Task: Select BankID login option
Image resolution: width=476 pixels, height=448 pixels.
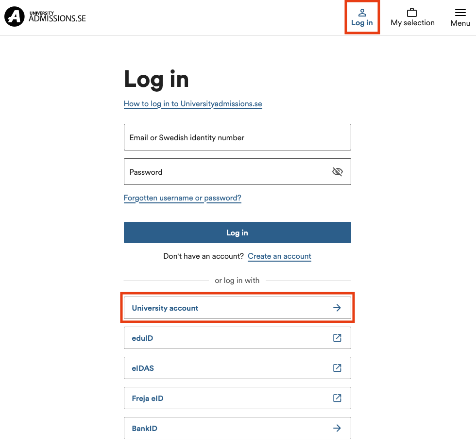Action: click(x=238, y=428)
